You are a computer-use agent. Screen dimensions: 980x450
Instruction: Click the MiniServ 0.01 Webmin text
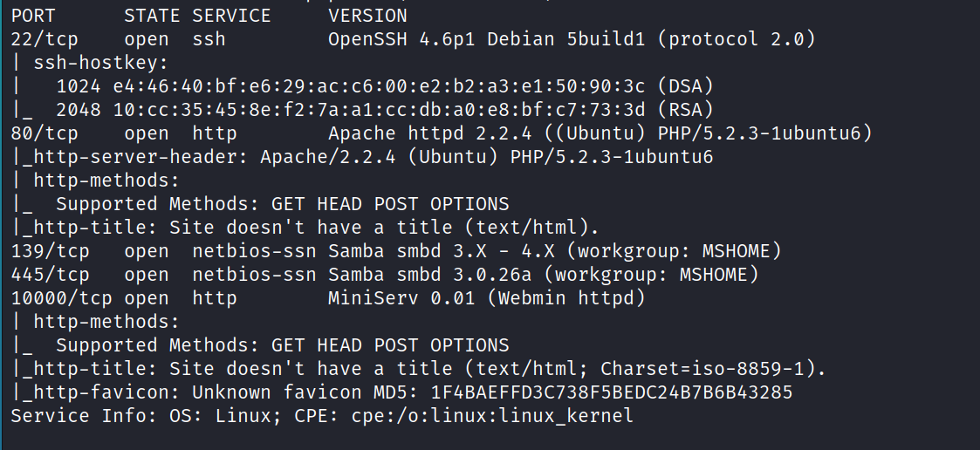coord(486,298)
